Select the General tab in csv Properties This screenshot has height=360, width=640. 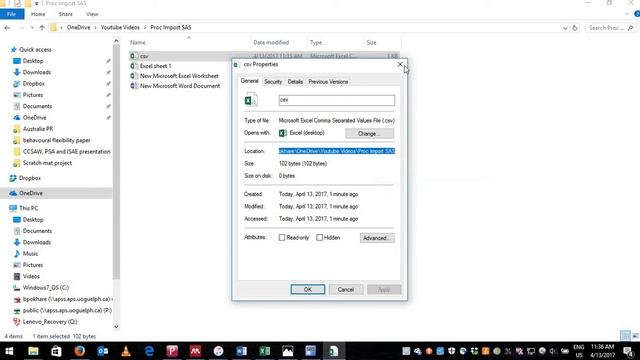pyautogui.click(x=249, y=81)
